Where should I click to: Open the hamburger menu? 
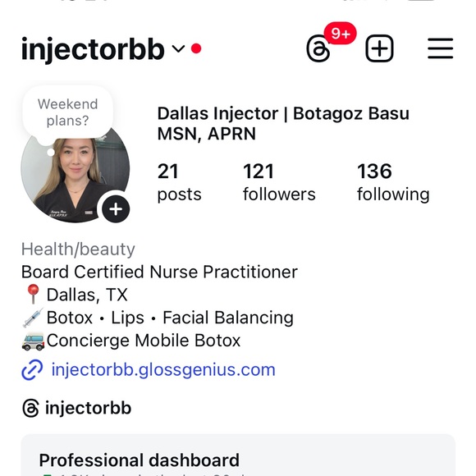440,48
